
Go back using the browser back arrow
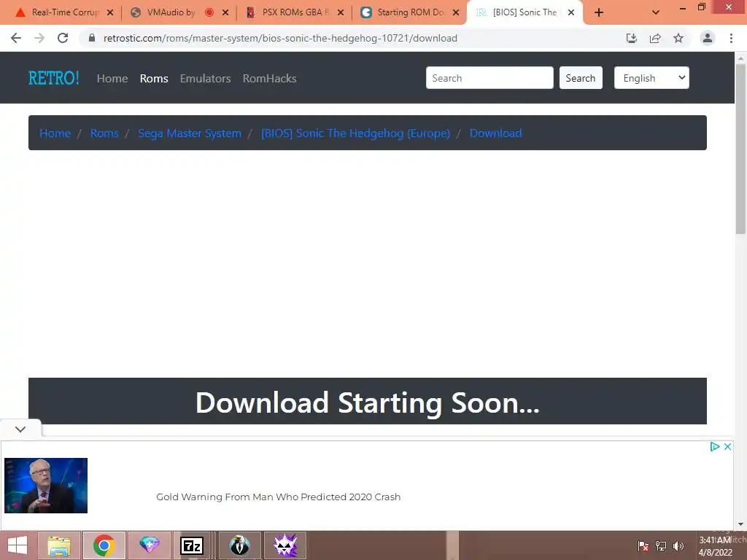[16, 38]
